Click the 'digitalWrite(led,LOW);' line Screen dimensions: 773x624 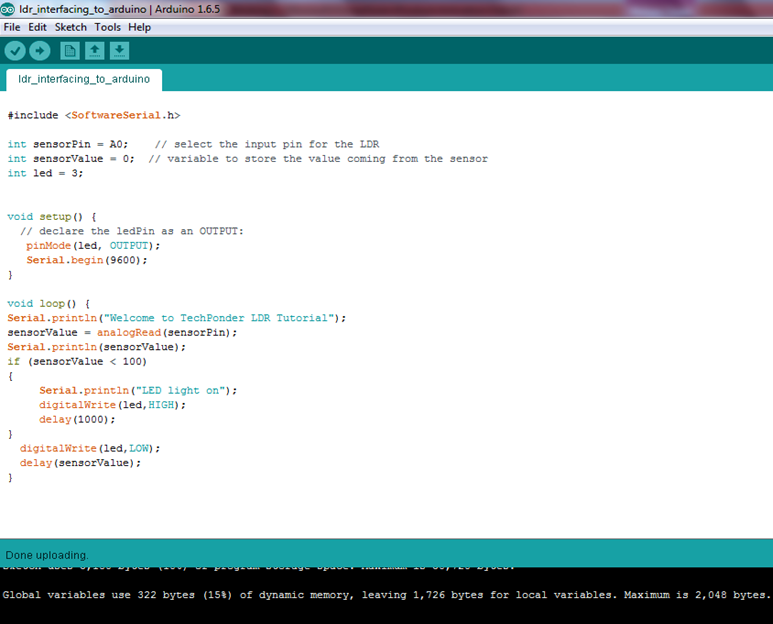coord(90,449)
